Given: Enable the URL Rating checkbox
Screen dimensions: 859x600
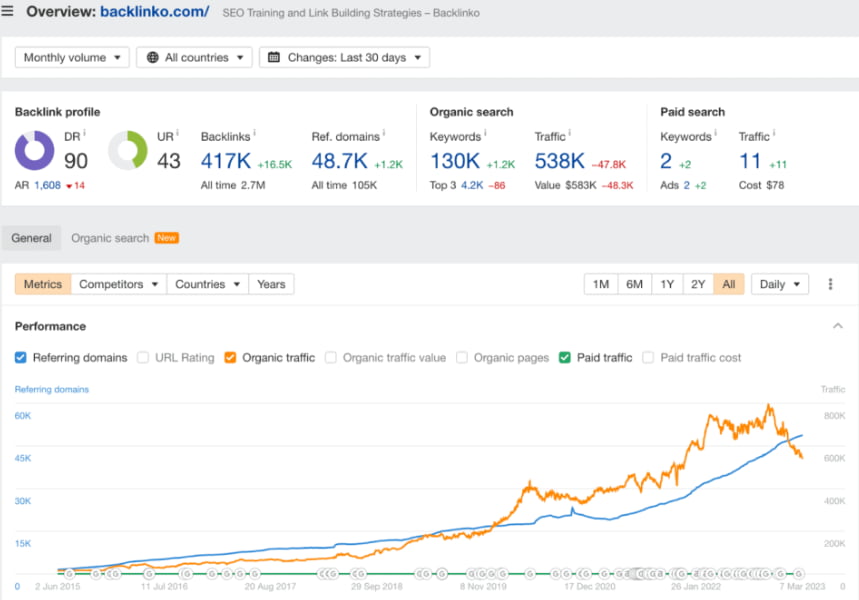Looking at the screenshot, I should coord(143,357).
